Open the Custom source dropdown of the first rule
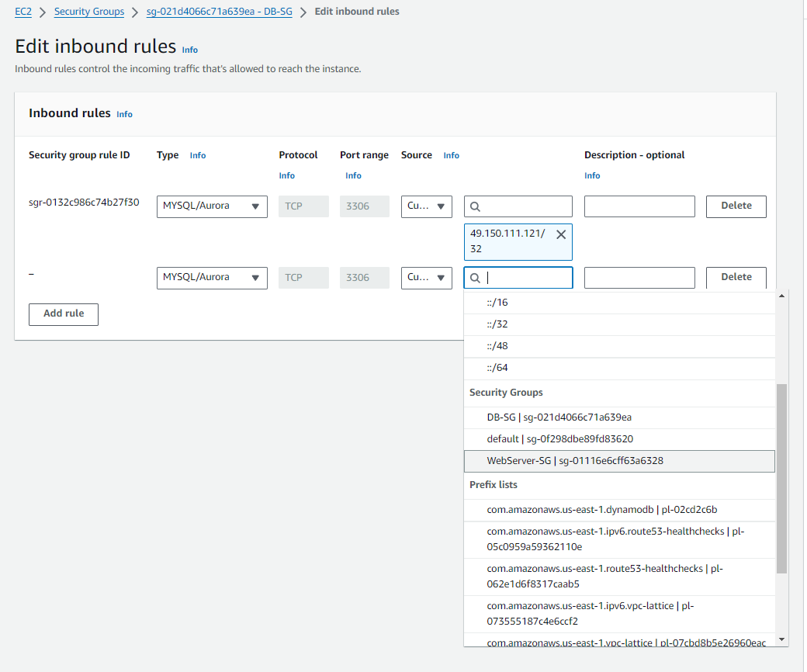 pyautogui.click(x=426, y=206)
